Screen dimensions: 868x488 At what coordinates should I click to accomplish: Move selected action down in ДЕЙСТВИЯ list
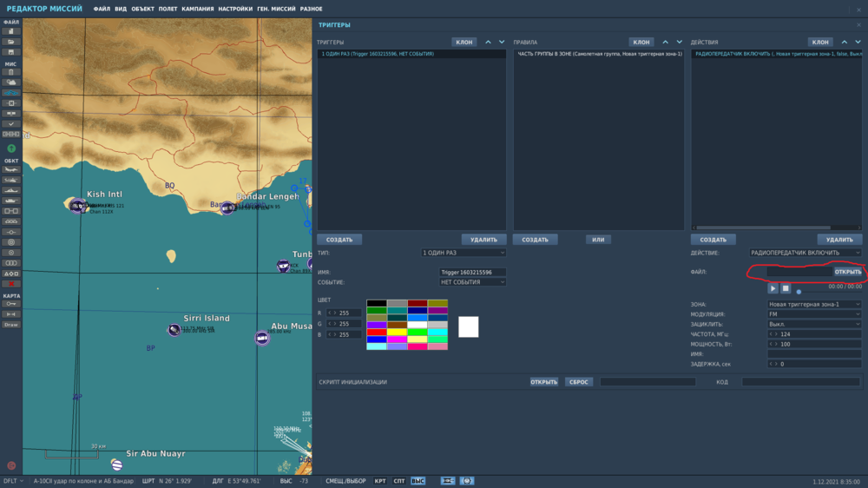click(x=857, y=42)
